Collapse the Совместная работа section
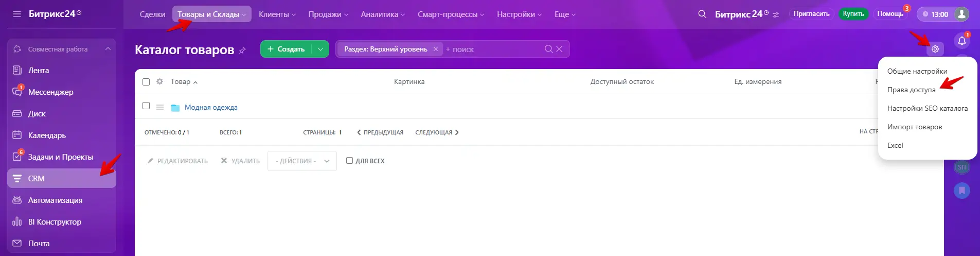This screenshot has width=980, height=256. (108, 49)
